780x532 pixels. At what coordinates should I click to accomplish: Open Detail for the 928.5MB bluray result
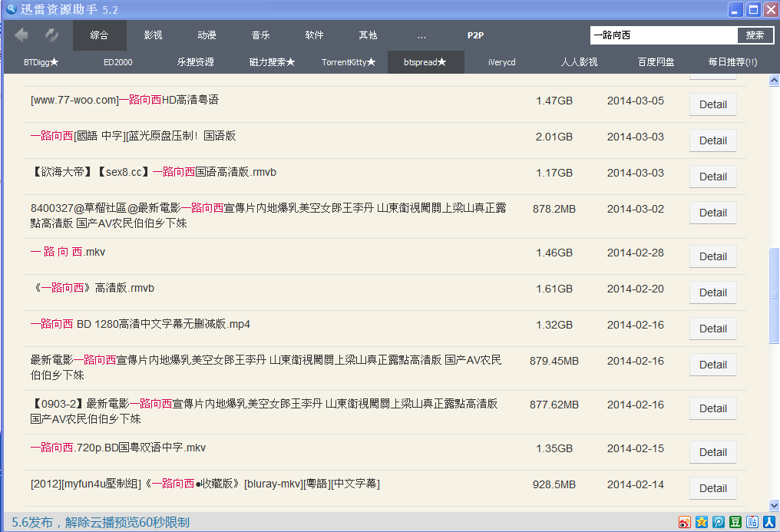713,488
